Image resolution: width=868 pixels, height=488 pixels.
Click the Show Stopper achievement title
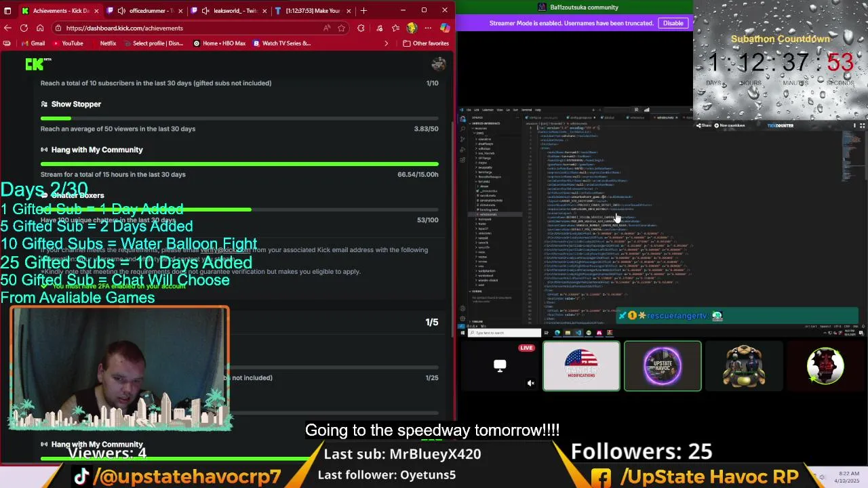coord(76,104)
